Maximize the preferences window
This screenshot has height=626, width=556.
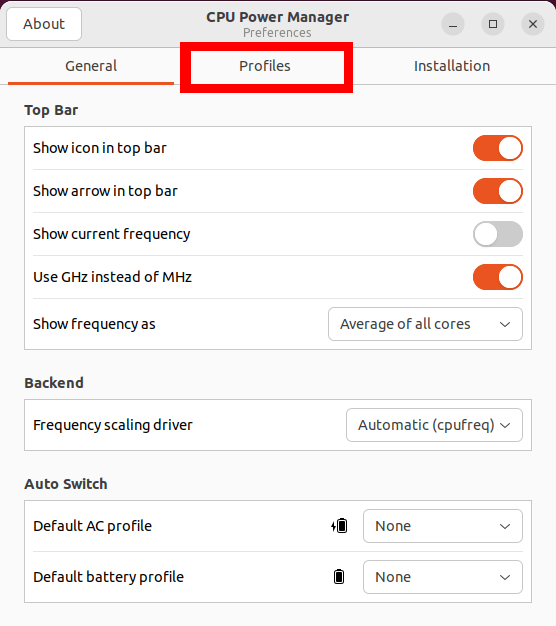[493, 24]
